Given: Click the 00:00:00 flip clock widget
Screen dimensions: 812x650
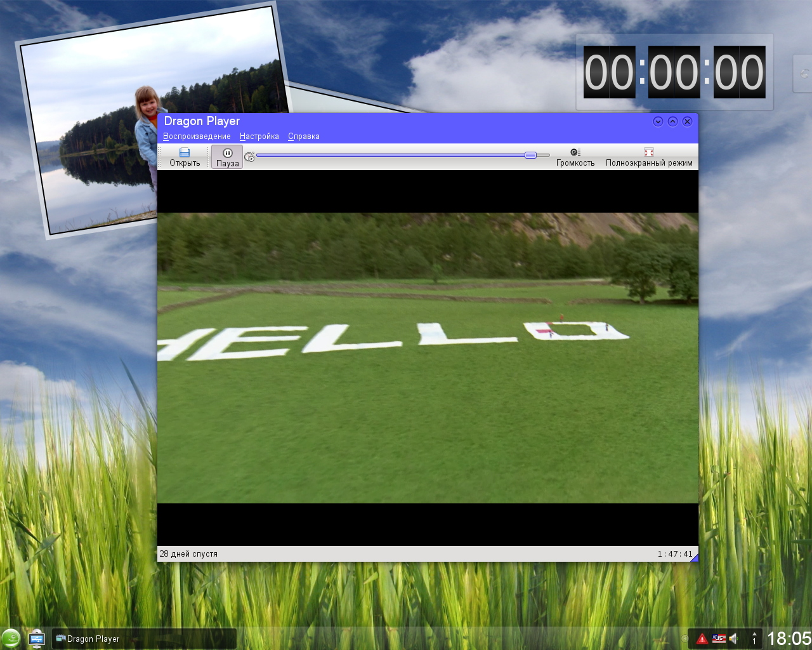Looking at the screenshot, I should pyautogui.click(x=674, y=72).
